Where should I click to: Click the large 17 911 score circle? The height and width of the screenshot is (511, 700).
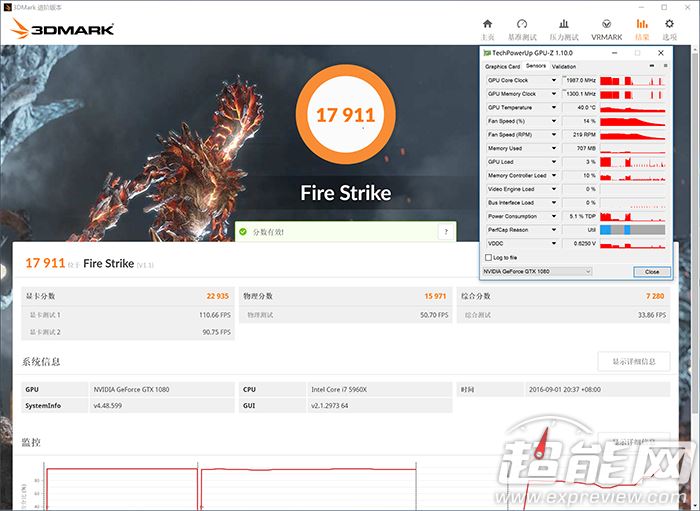346,114
